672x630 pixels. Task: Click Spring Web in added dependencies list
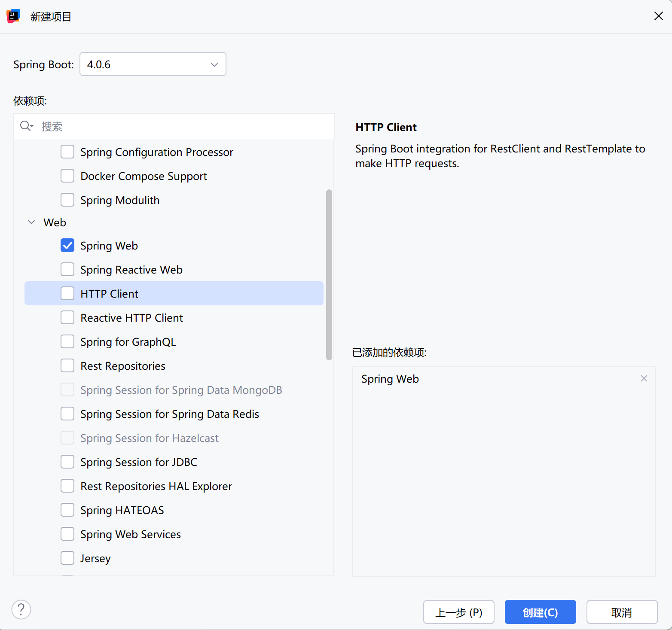coord(390,379)
